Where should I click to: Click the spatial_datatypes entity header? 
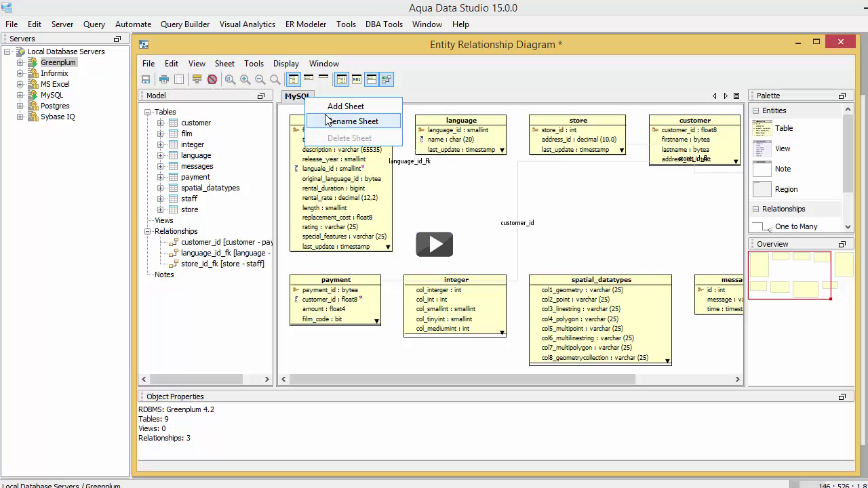click(601, 280)
